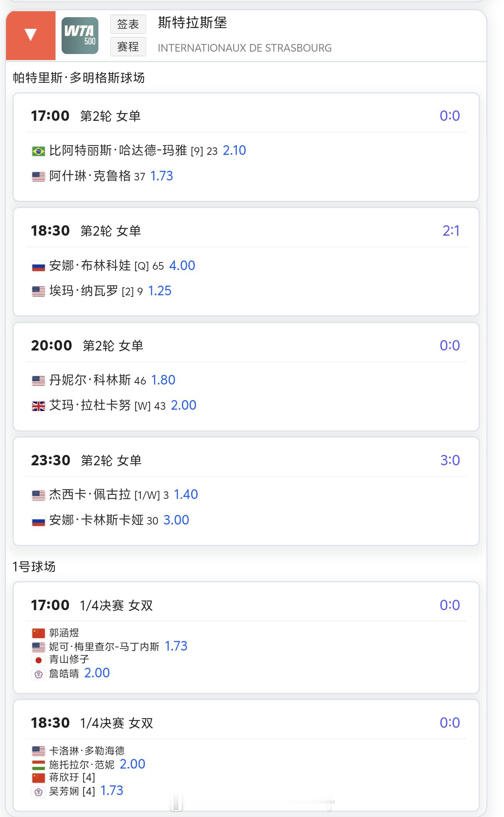Open player 杰西卡·佩古拉
This screenshot has width=504, height=817.
(x=90, y=495)
